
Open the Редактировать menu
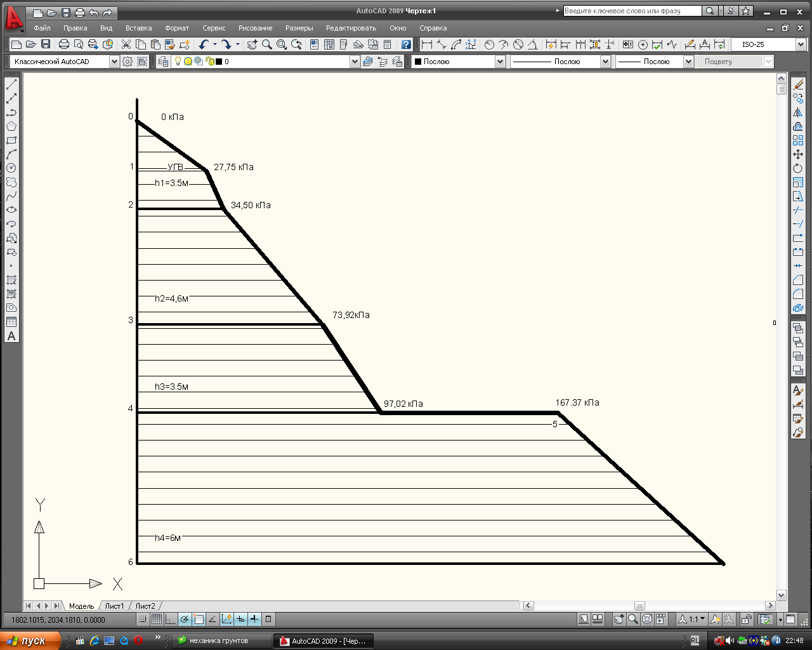351,28
